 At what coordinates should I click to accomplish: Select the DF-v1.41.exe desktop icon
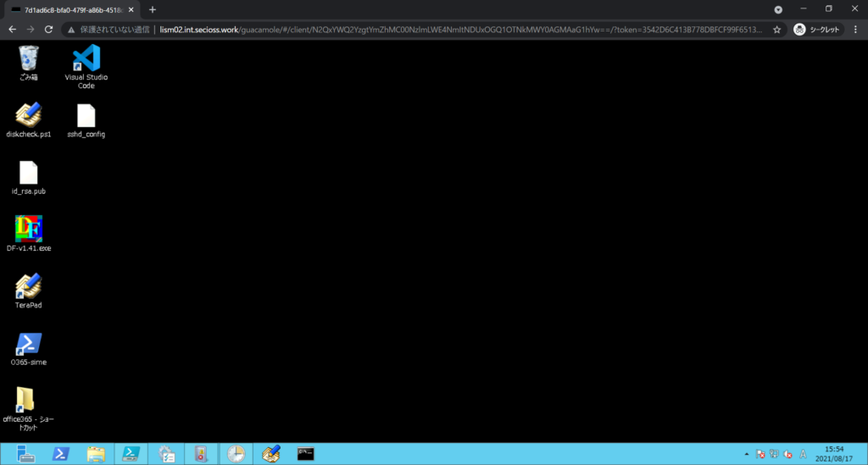[29, 229]
